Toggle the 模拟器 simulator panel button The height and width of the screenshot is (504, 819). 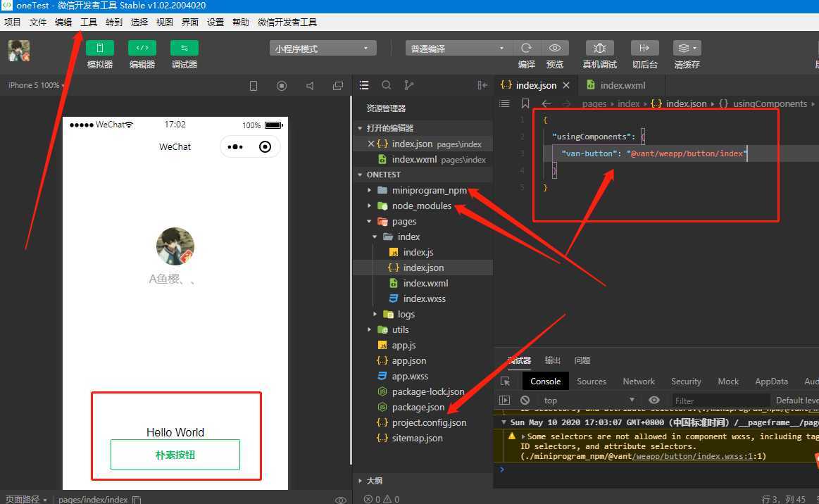100,48
